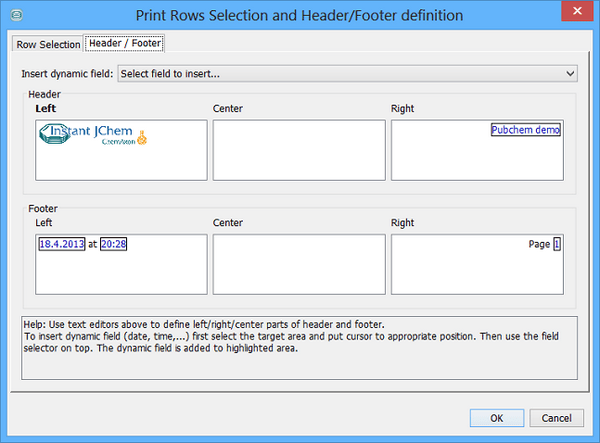
Task: Select the Pubchem demo field in header
Action: click(526, 130)
